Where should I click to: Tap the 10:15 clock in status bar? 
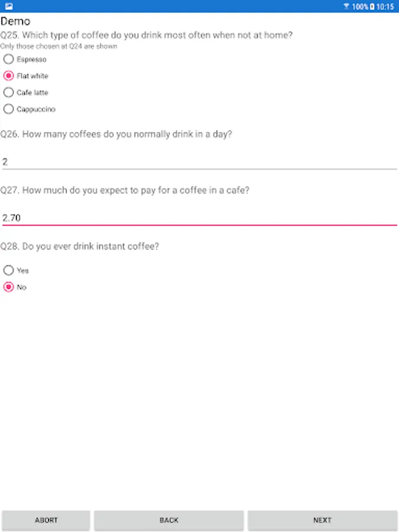tap(385, 7)
